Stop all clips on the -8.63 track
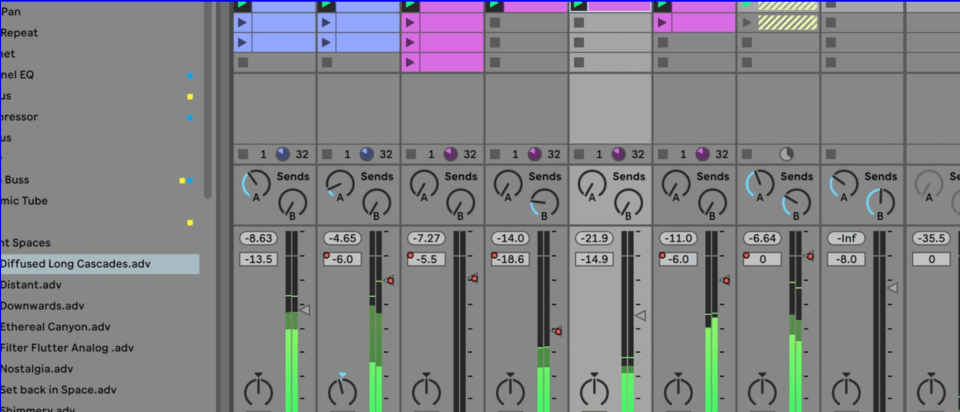 (x=243, y=154)
